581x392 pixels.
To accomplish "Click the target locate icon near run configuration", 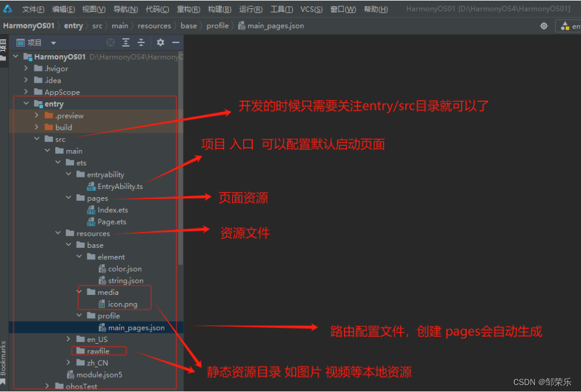I will [x=544, y=26].
